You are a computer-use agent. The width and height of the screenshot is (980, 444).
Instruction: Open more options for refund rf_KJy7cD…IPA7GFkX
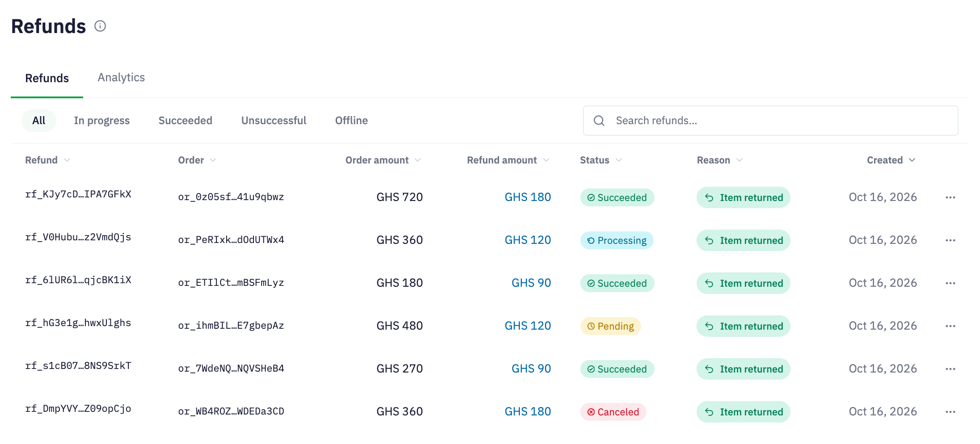click(950, 197)
